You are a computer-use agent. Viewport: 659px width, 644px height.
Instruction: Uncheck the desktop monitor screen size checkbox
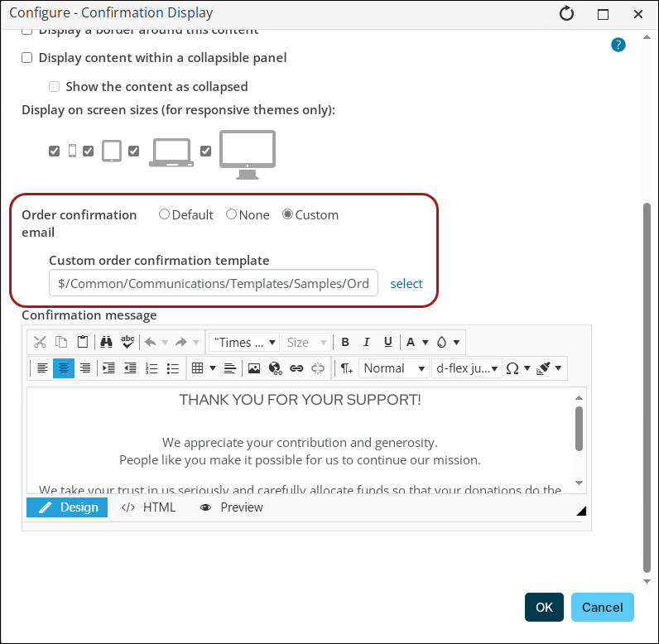click(205, 151)
